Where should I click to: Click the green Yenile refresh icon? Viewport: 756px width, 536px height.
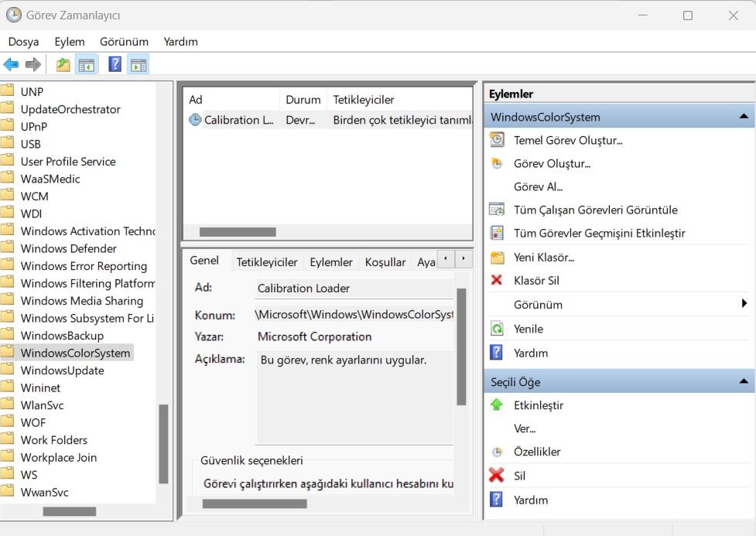point(497,329)
